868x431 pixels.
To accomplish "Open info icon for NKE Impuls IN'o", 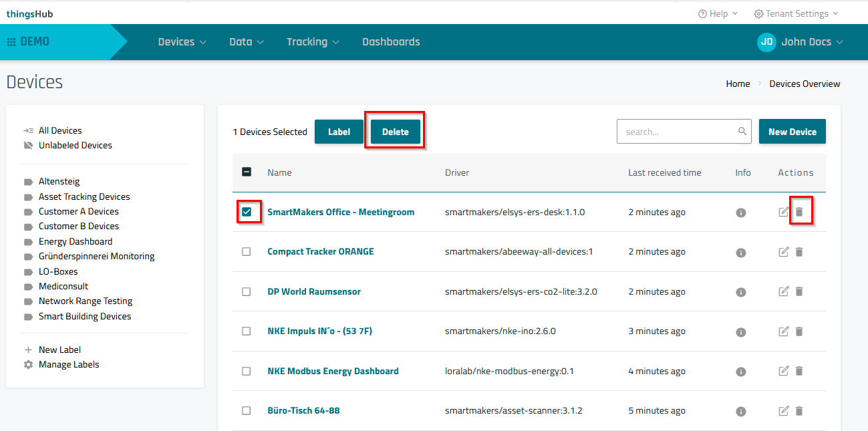I will 740,332.
